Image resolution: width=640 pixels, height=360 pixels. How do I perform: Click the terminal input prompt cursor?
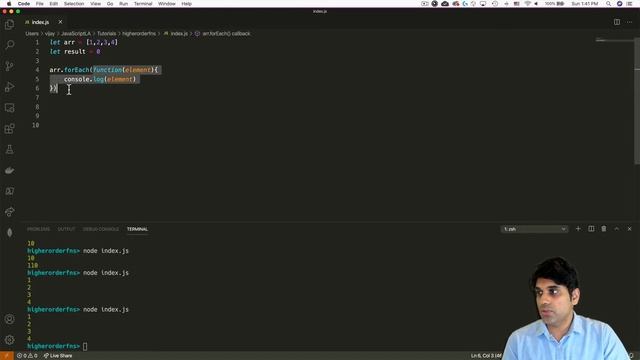(85, 346)
